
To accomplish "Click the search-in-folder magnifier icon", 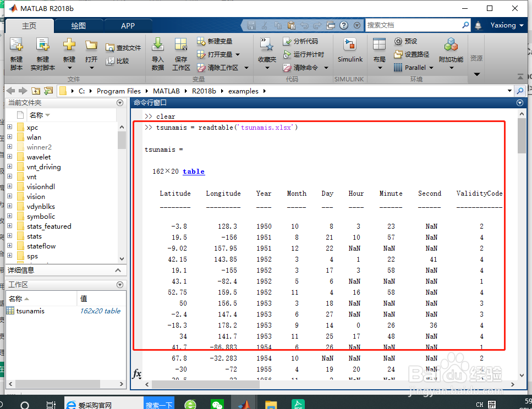I will click(x=520, y=91).
